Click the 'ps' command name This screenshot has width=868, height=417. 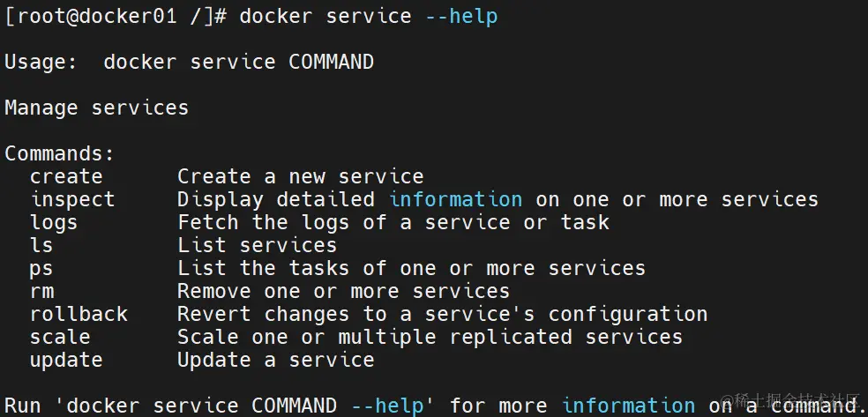coord(41,268)
